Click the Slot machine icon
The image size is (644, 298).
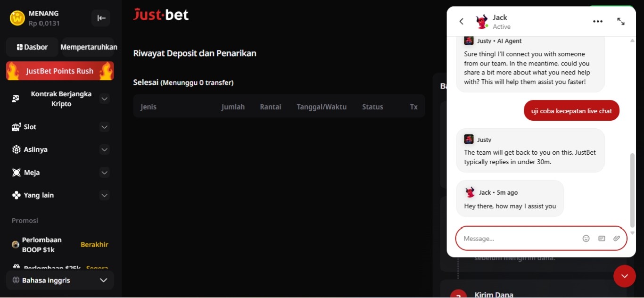pos(16,127)
